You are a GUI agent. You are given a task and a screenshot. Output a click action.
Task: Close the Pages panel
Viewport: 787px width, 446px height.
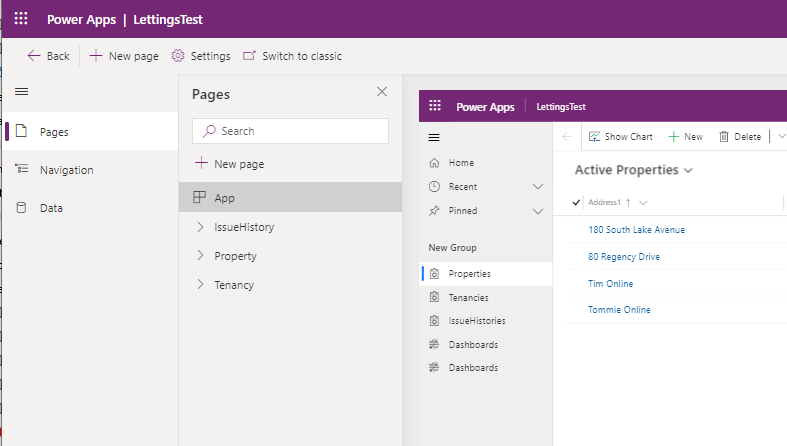point(382,92)
